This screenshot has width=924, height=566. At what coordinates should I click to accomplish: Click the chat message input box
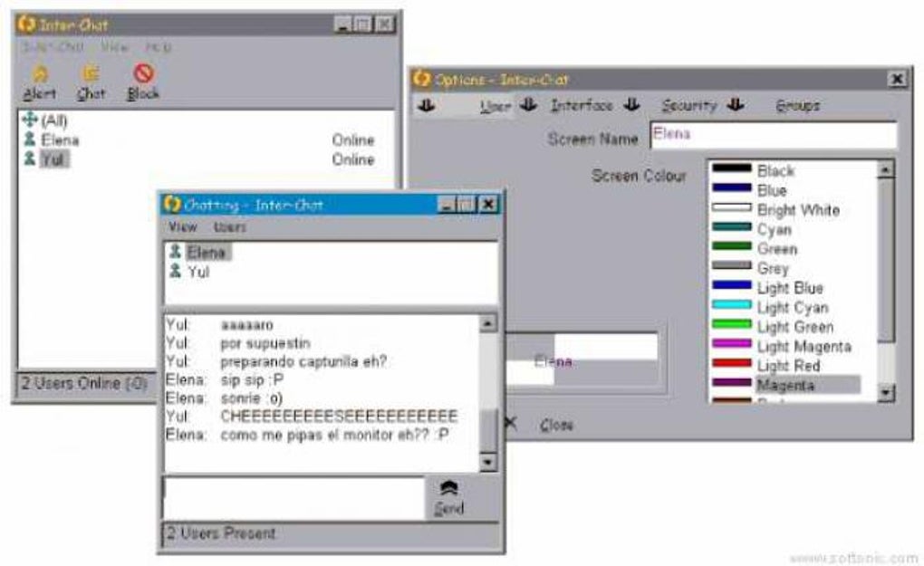(294, 498)
